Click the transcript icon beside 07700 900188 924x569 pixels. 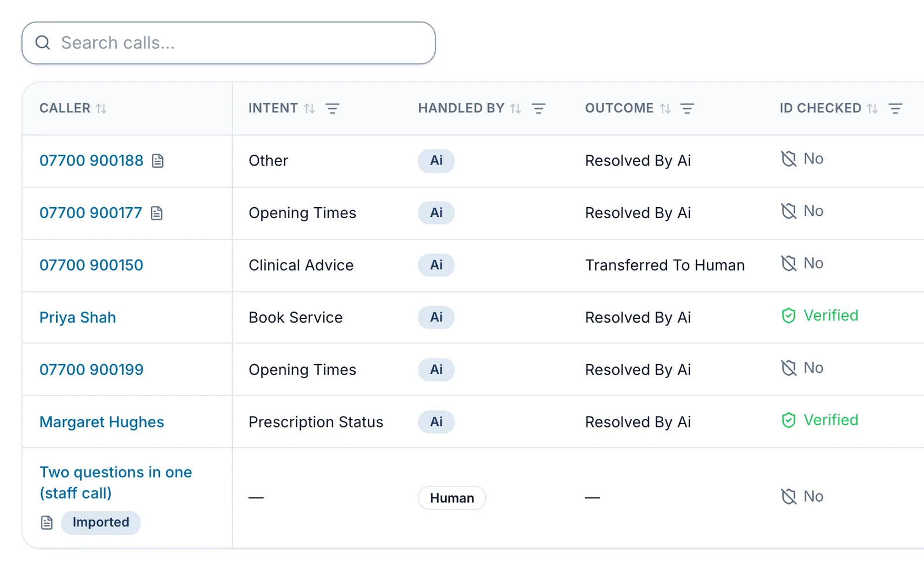point(158,161)
